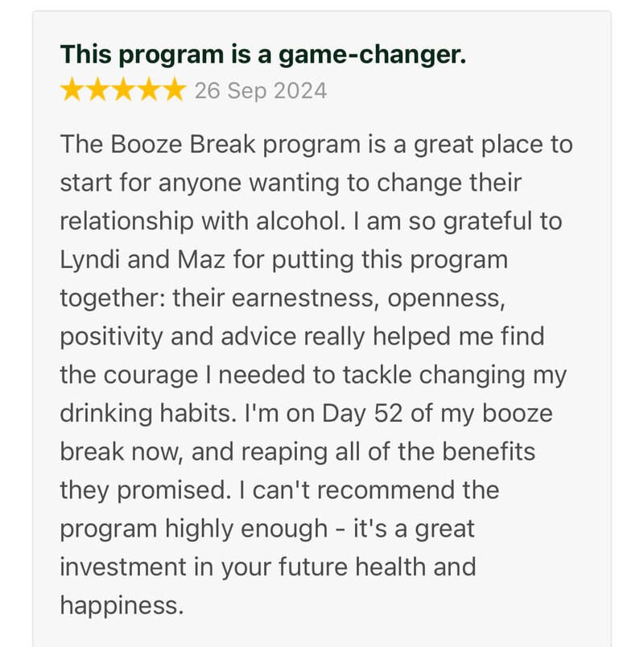Viewport: 644px width, 647px height.
Task: Click the name 'Maz' in the review text
Action: click(x=201, y=260)
